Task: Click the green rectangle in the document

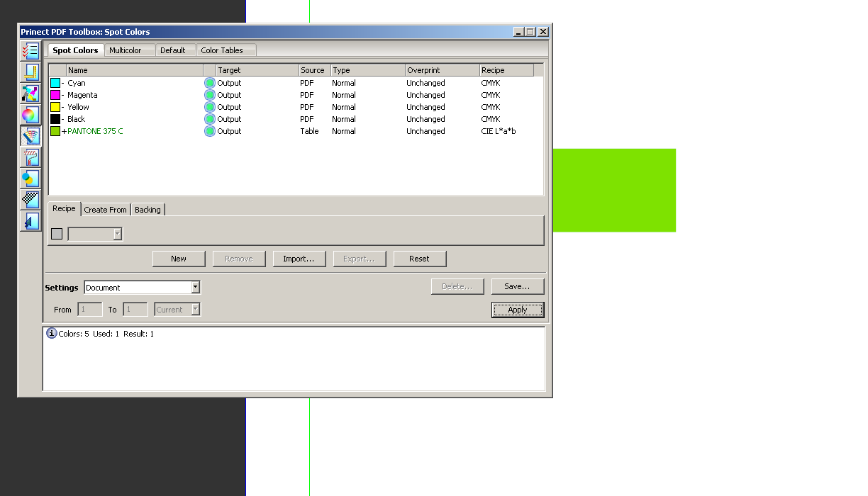Action: pos(614,190)
